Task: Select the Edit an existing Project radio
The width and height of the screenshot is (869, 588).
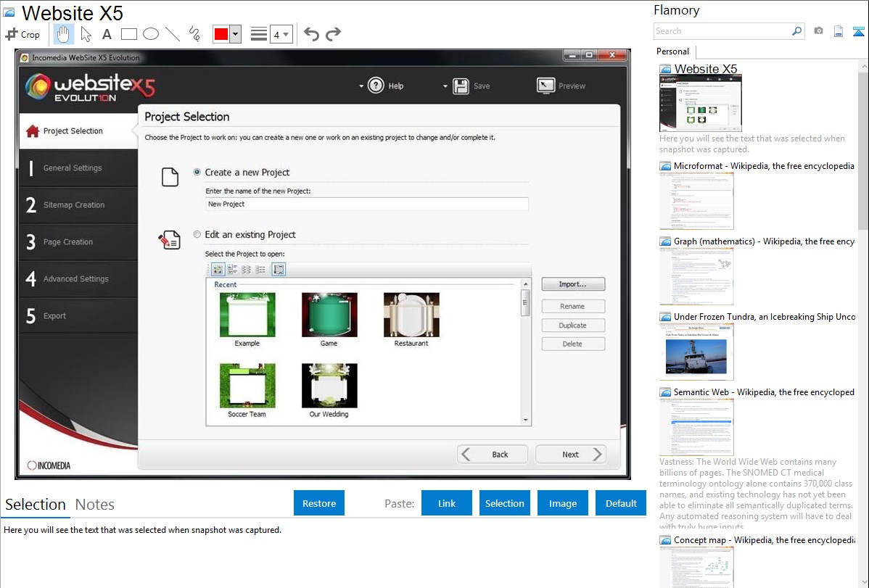Action: point(197,234)
